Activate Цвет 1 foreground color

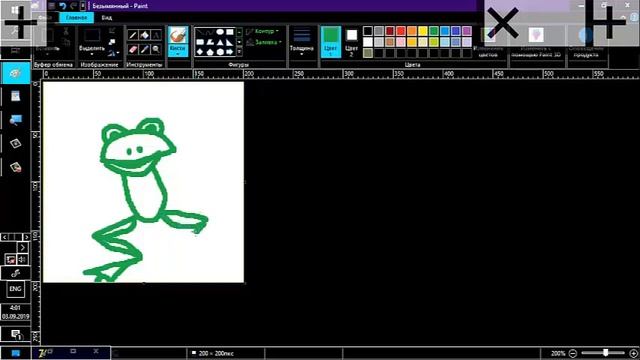click(331, 42)
